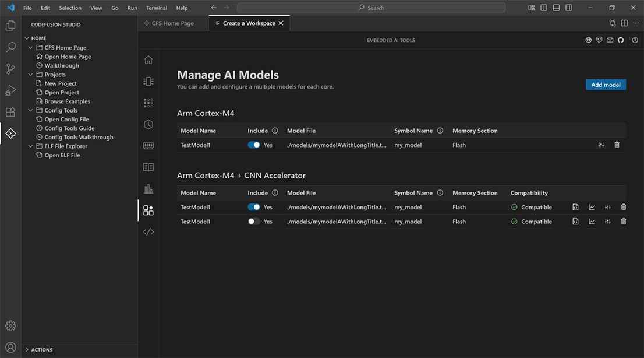Click the code file icon on CNN Accelerator row
The height and width of the screenshot is (358, 644).
[575, 207]
